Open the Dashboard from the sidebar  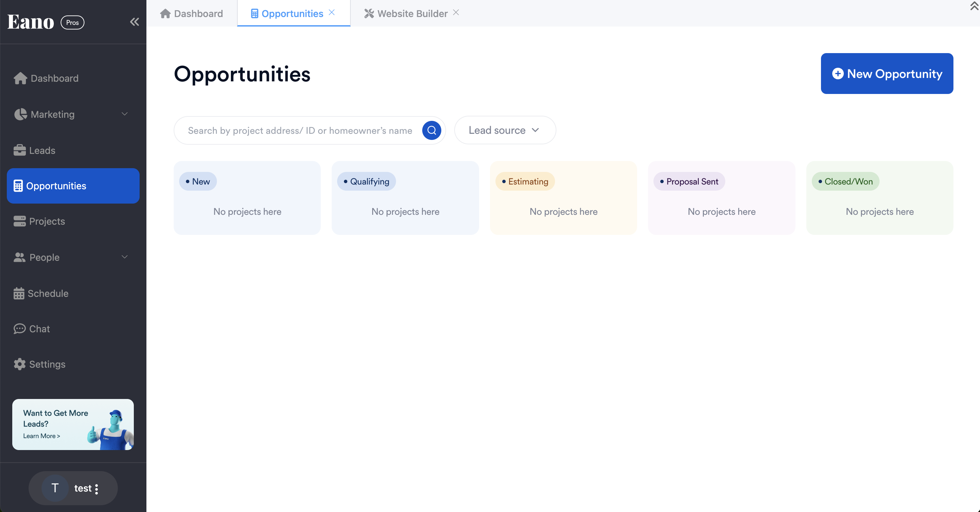[x=54, y=78]
